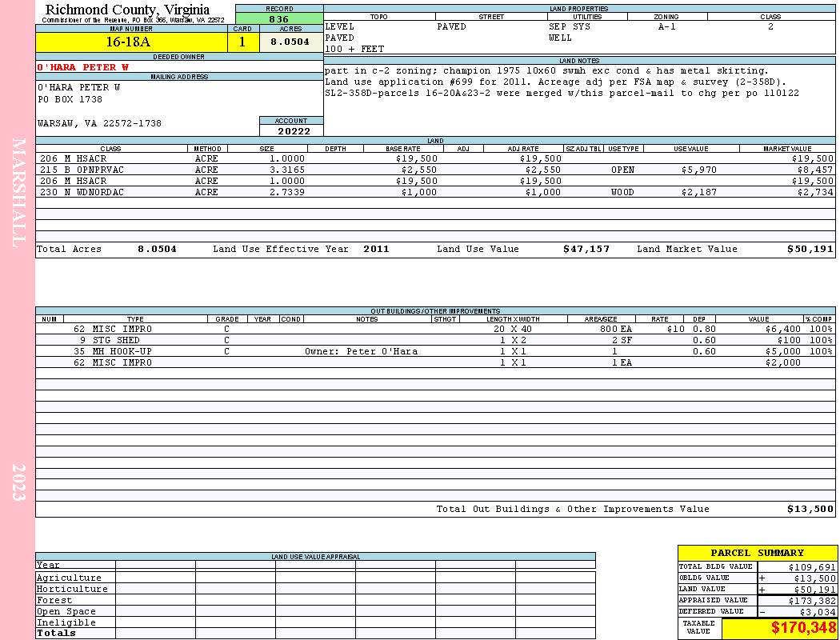This screenshot has width=840, height=640.
Task: Click the map number 16-18A field
Action: 132,42
